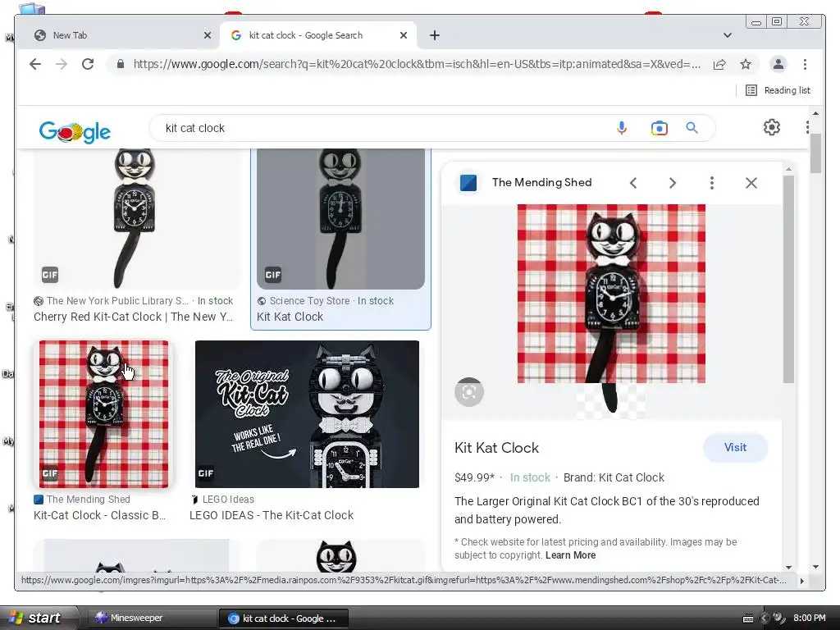Screen dimensions: 840x630
Task: Close the New Tab tab
Action: point(208,35)
